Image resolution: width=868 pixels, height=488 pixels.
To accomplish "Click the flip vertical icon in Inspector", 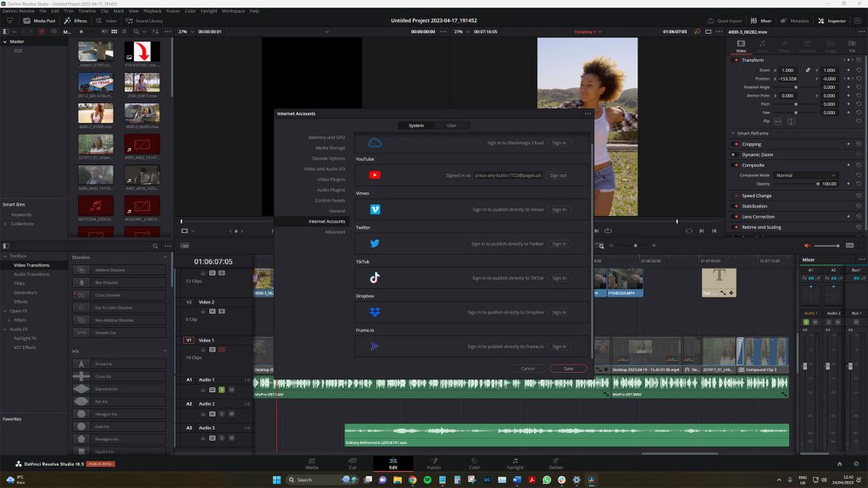I will (791, 121).
